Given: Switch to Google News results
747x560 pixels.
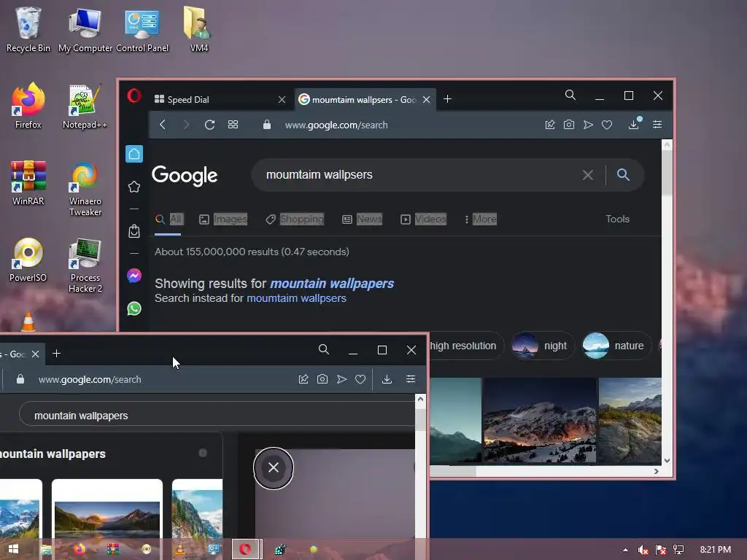Looking at the screenshot, I should 362,219.
